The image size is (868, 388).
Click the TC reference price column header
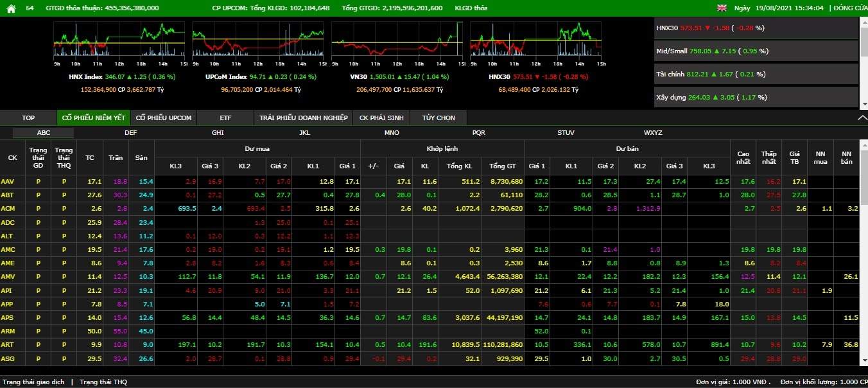click(90, 157)
